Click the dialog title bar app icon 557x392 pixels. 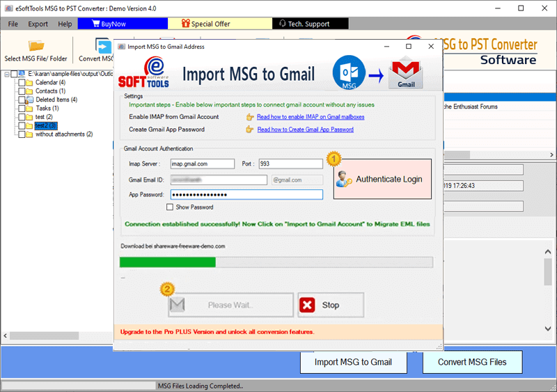[x=121, y=47]
